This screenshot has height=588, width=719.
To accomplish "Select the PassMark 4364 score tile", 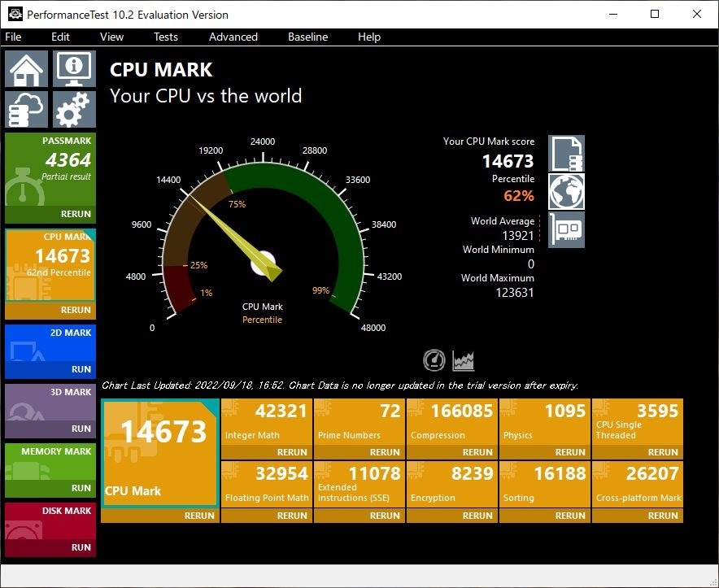I will pyautogui.click(x=50, y=169).
